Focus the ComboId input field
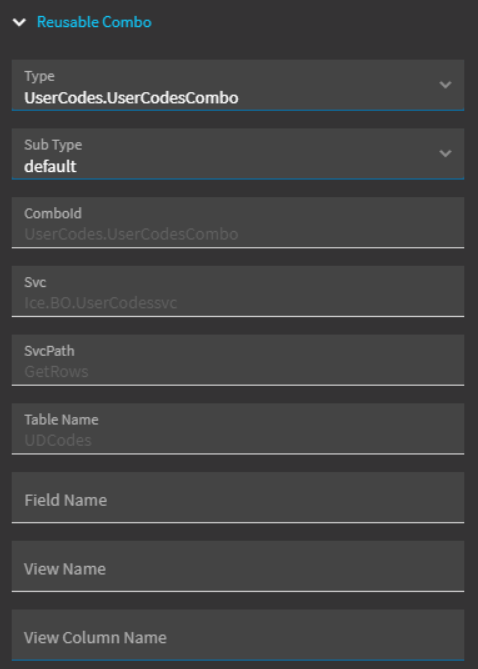The width and height of the screenshot is (478, 669). [x=238, y=222]
